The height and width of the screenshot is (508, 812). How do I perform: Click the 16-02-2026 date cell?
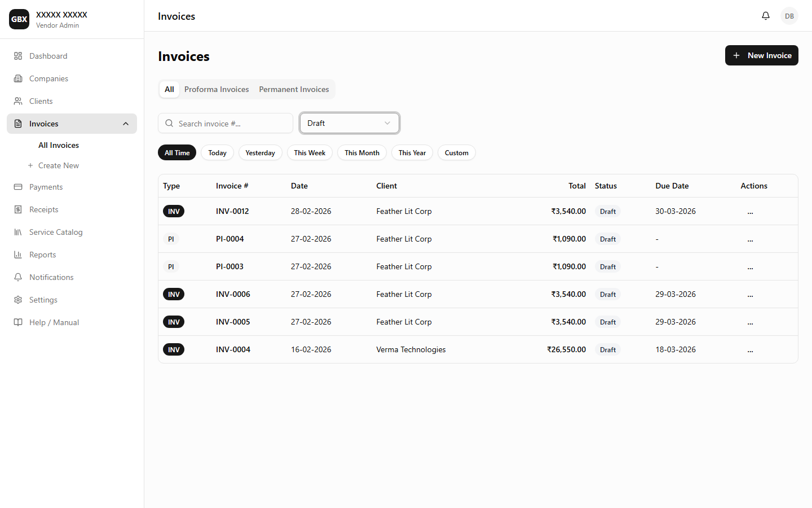pyautogui.click(x=311, y=349)
